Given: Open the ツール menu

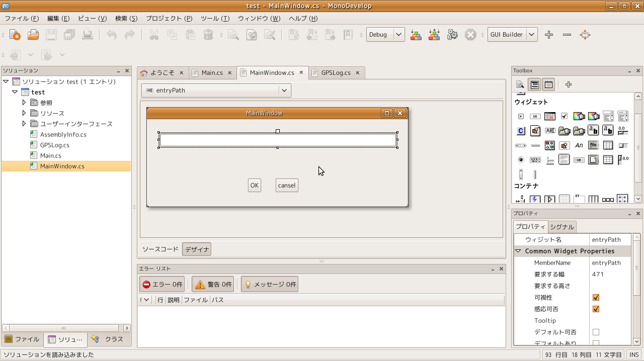Looking at the screenshot, I should (x=215, y=19).
